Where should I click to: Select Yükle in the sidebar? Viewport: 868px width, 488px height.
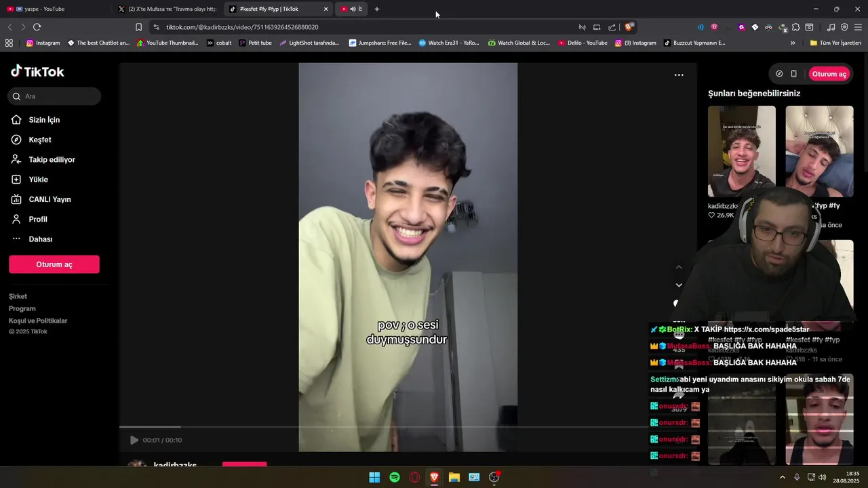(38, 180)
